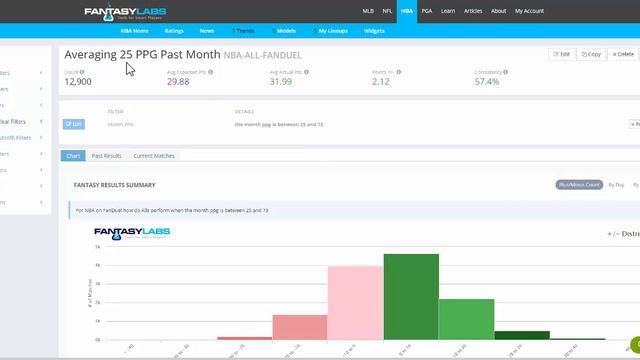Switch to the Chart tab
Screen dimensions: 640x360
[73, 156]
